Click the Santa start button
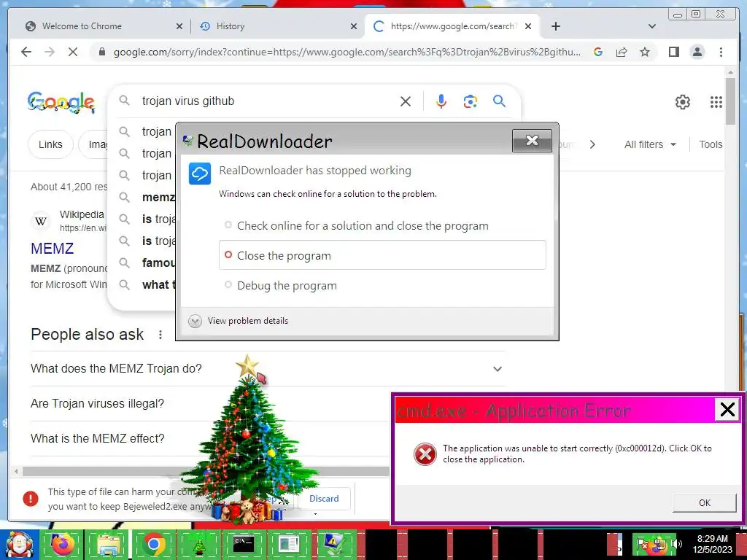747x560 pixels. coord(19,545)
